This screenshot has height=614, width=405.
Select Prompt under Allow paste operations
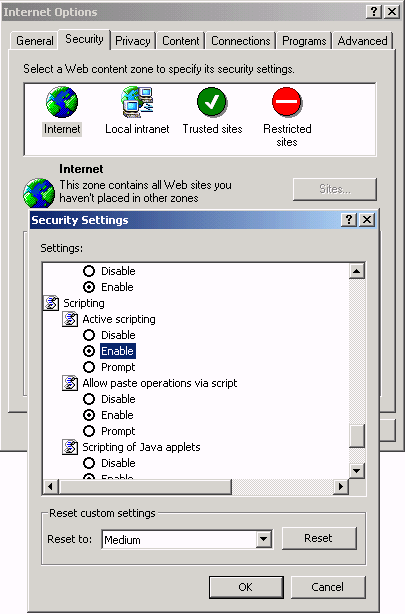click(89, 431)
